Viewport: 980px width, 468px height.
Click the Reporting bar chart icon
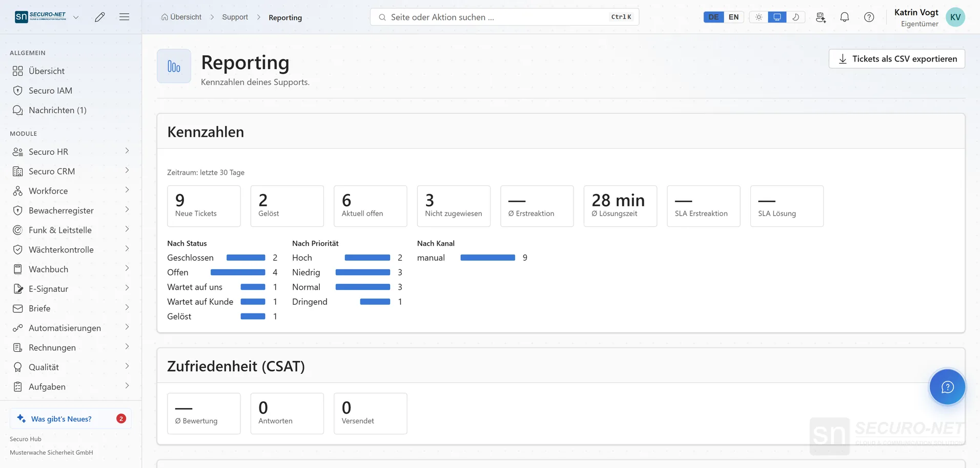174,66
